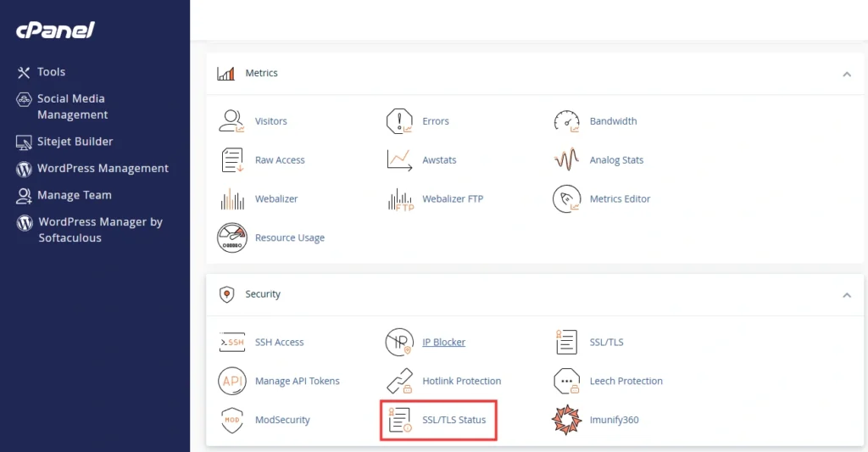Open the Webalizer link
This screenshot has height=452, width=868.
[x=276, y=198]
